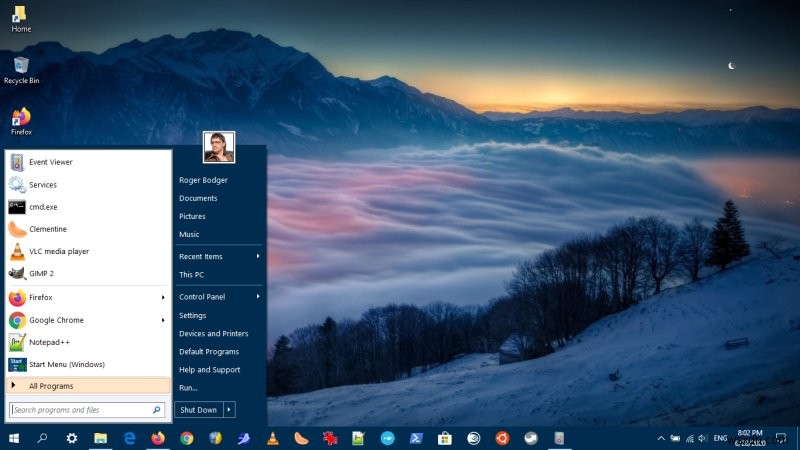Open Help and Support
Screen dimensions: 800x450
pyautogui.click(x=209, y=370)
